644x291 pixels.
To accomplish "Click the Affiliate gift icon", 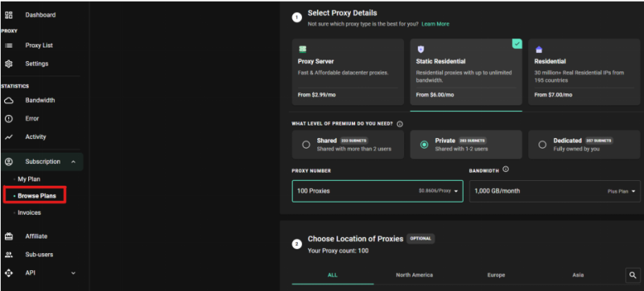I will 9,236.
